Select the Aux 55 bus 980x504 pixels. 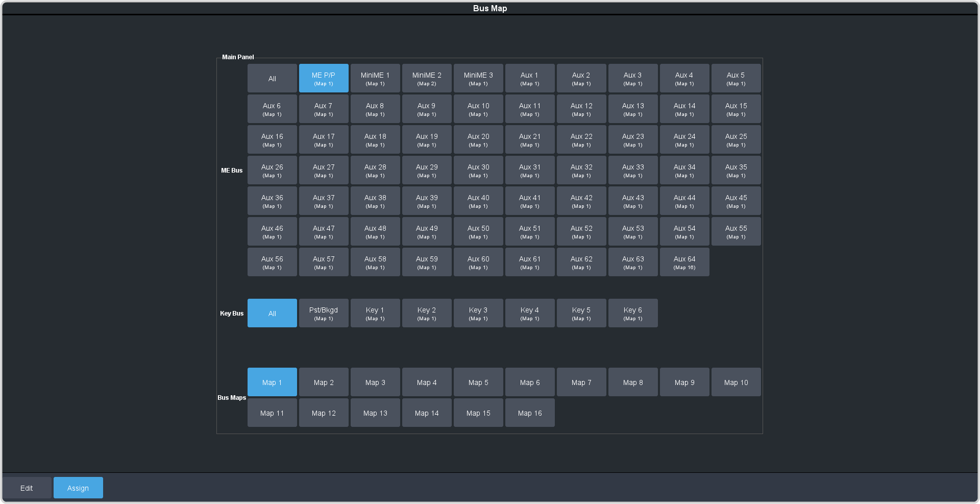pos(736,231)
